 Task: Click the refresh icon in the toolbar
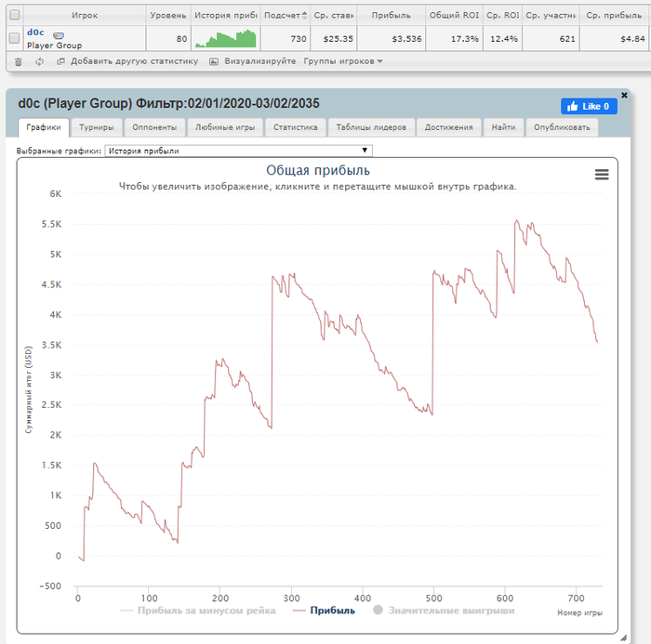(39, 62)
